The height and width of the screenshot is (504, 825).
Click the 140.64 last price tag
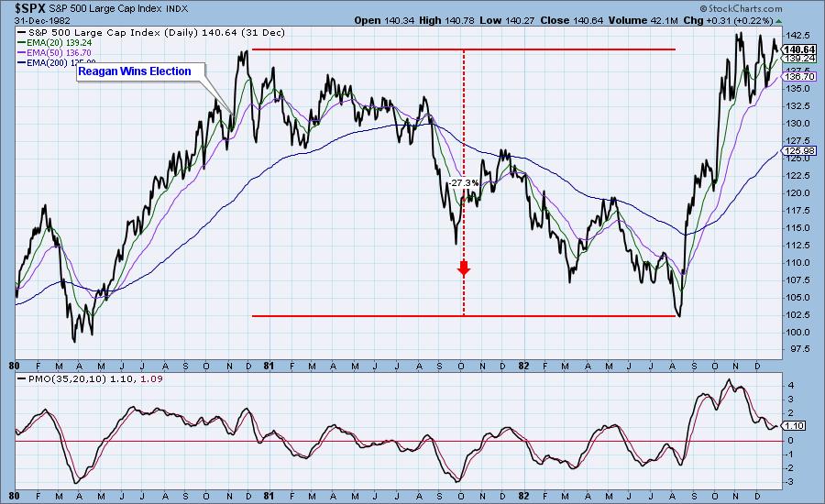(x=799, y=49)
